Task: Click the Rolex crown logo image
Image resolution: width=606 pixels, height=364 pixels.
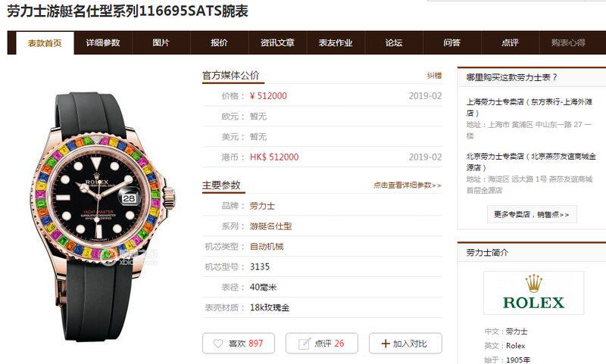Action: click(x=533, y=293)
